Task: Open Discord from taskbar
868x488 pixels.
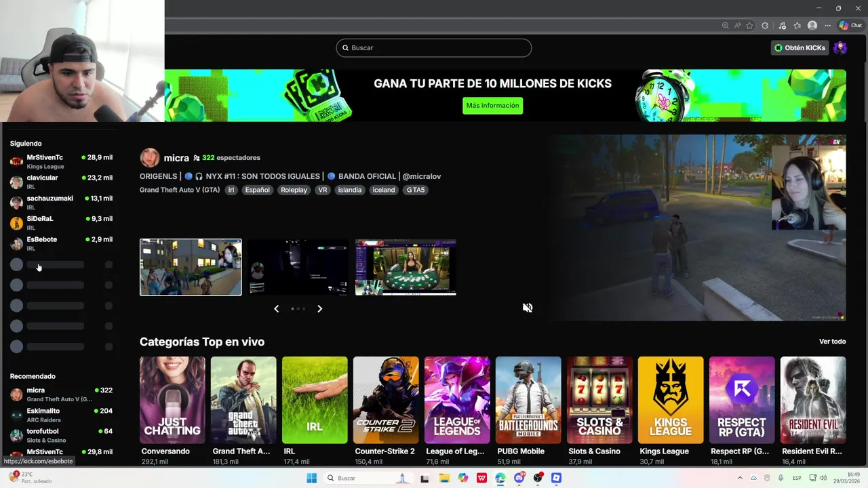Action: [519, 478]
